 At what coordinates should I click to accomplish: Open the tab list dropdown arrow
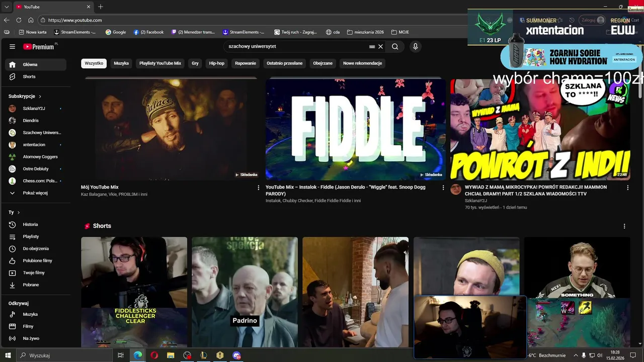click(6, 7)
